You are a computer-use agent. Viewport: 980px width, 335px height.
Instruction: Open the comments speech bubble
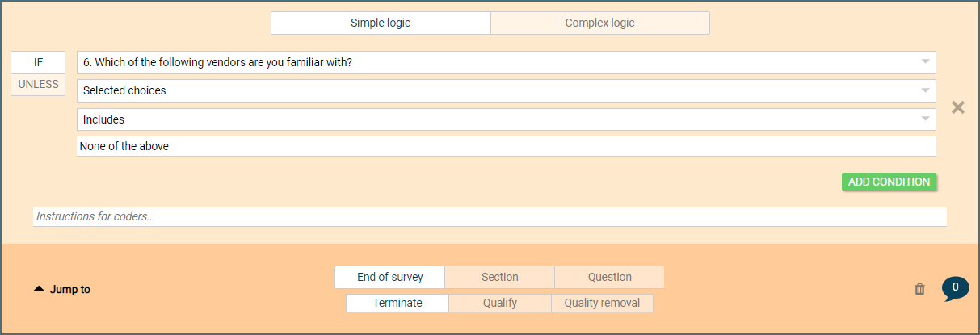(x=955, y=288)
